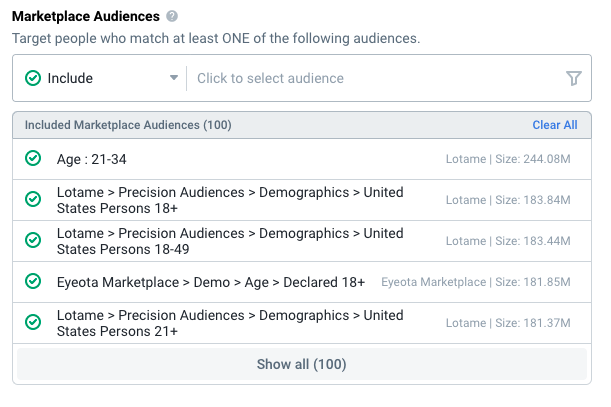
Task: Click Clear All link
Action: tap(555, 125)
